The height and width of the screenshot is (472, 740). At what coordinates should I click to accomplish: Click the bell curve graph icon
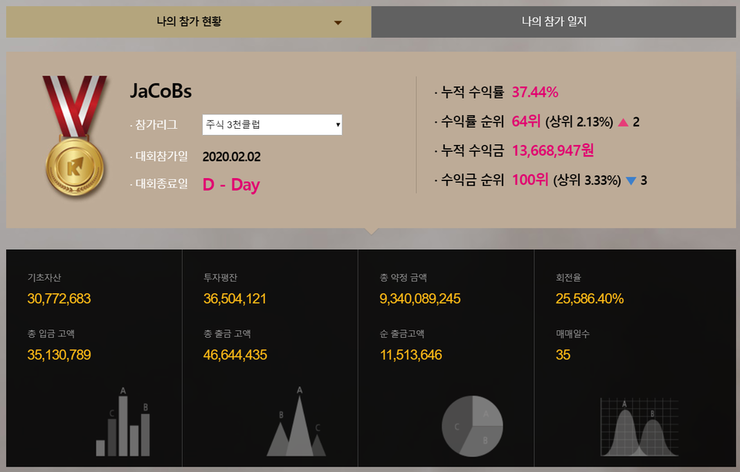639,427
